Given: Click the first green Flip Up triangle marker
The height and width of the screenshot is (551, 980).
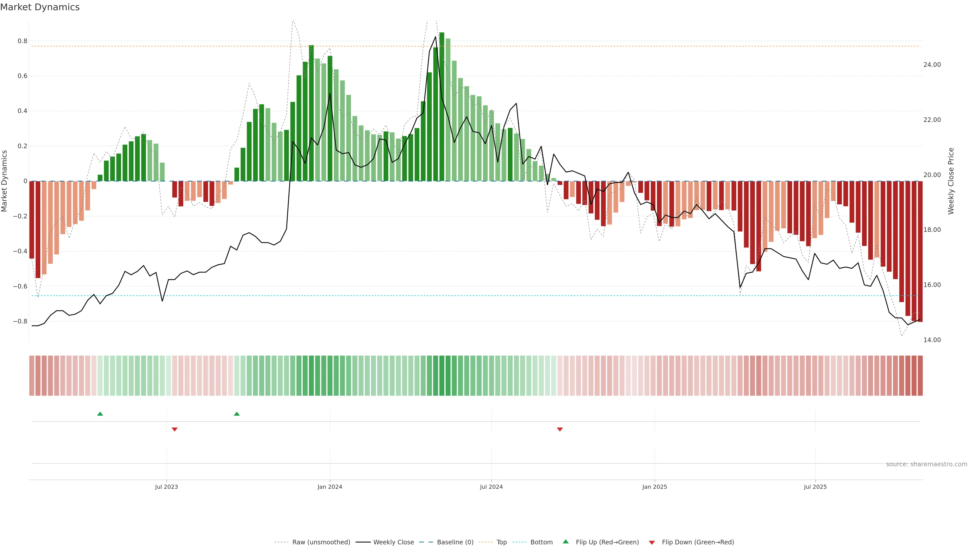Looking at the screenshot, I should pyautogui.click(x=100, y=414).
